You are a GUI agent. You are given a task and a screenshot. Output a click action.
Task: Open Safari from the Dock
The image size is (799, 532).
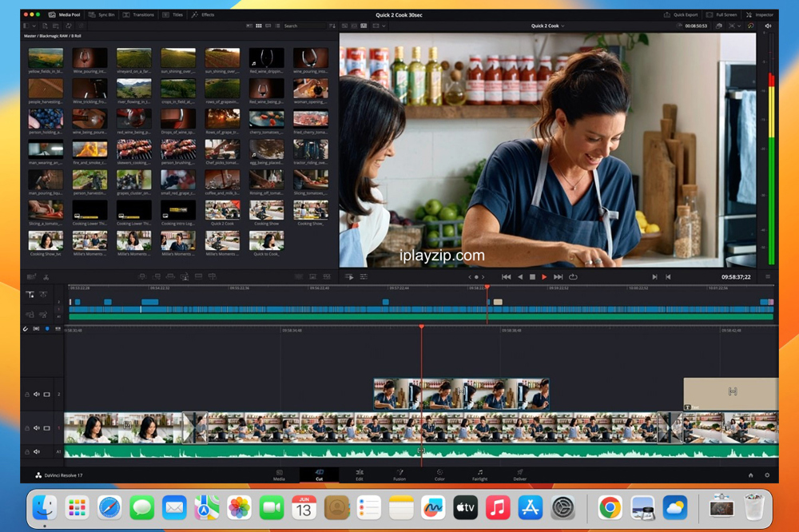pos(109,507)
